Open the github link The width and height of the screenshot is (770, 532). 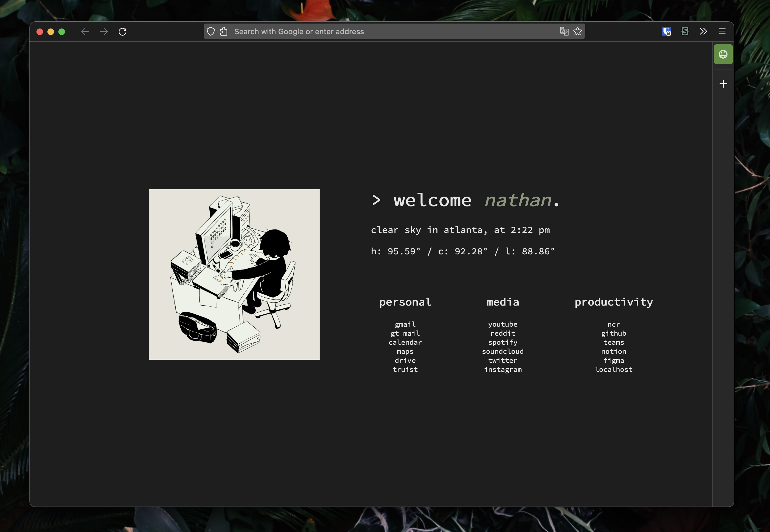613,333
